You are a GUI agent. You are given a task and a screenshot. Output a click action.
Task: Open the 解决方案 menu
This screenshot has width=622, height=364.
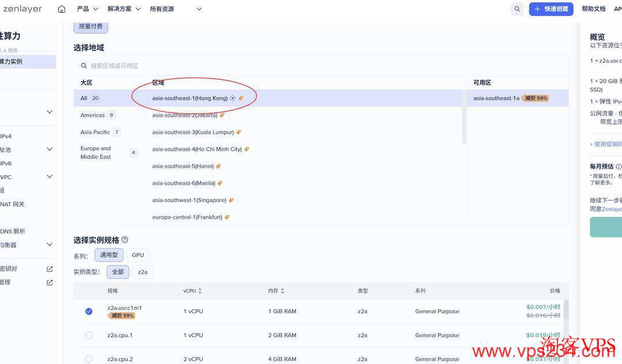[x=120, y=9]
